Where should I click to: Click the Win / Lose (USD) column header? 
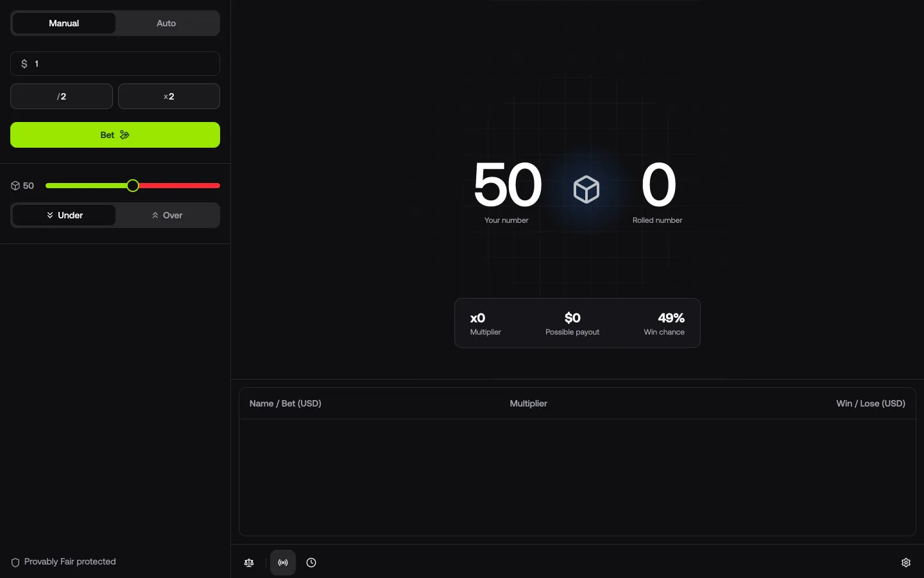(x=871, y=403)
